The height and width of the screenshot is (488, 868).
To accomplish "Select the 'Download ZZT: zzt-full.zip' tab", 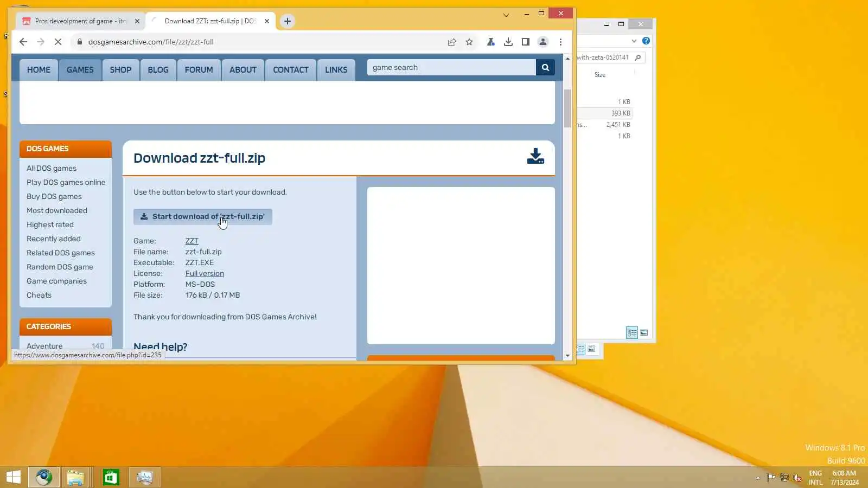I will click(210, 21).
